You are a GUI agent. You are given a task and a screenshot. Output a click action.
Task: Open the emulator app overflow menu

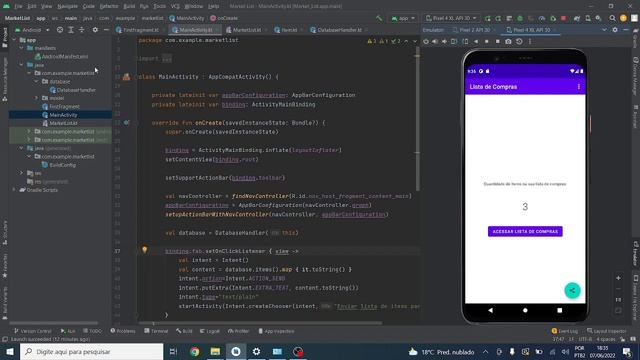click(579, 87)
